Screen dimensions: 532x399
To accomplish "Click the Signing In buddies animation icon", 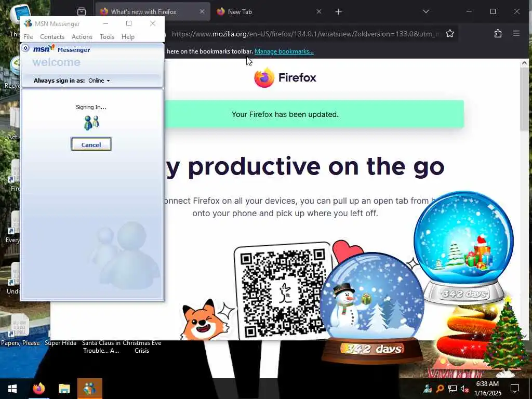I will [x=91, y=123].
